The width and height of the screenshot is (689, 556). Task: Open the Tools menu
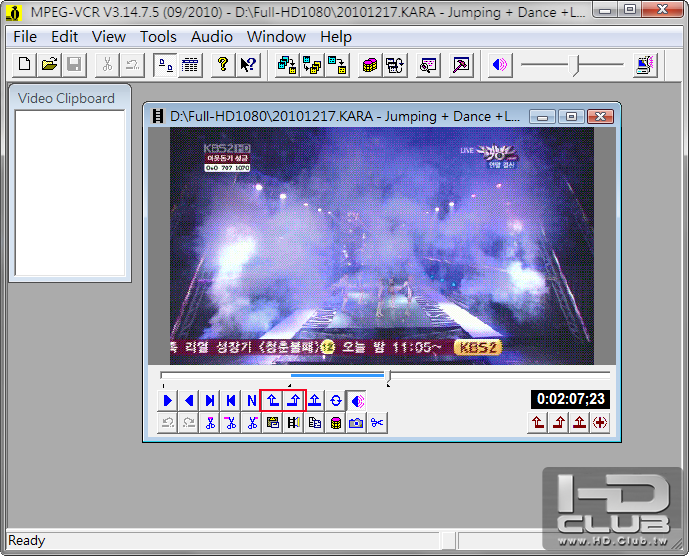(x=158, y=37)
